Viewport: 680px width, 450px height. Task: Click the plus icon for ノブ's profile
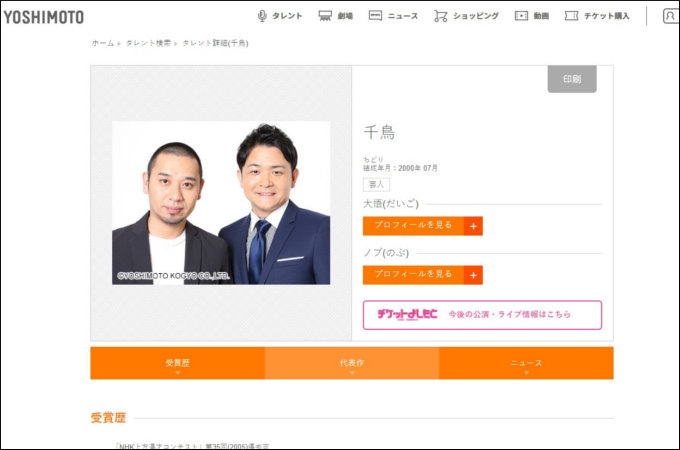pos(473,275)
